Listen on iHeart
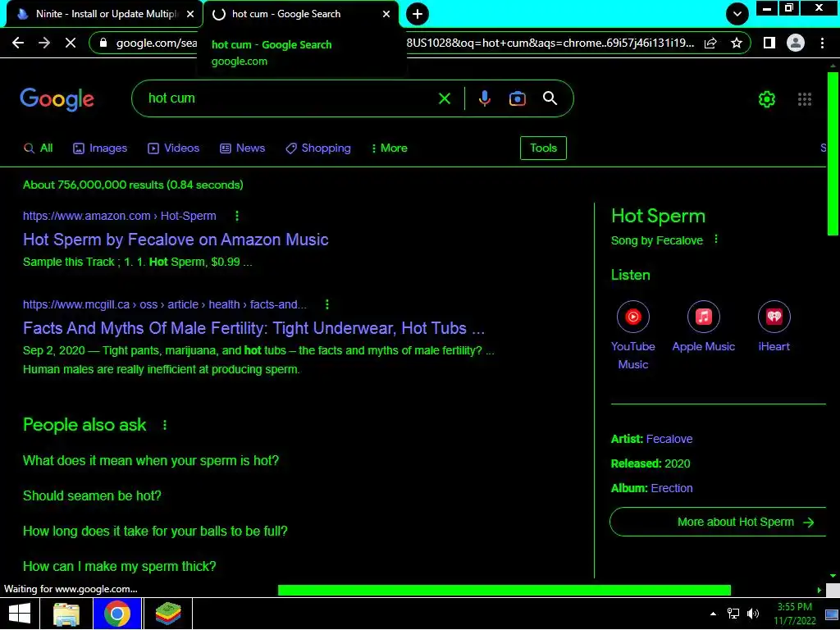This screenshot has width=840, height=630. [x=774, y=326]
